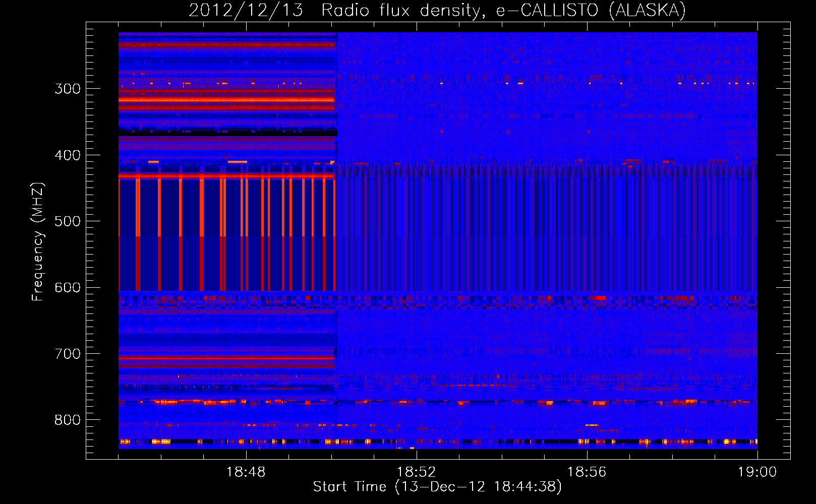Click the 800 frequency tick label
Image resolution: width=816 pixels, height=504 pixels.
(x=68, y=420)
